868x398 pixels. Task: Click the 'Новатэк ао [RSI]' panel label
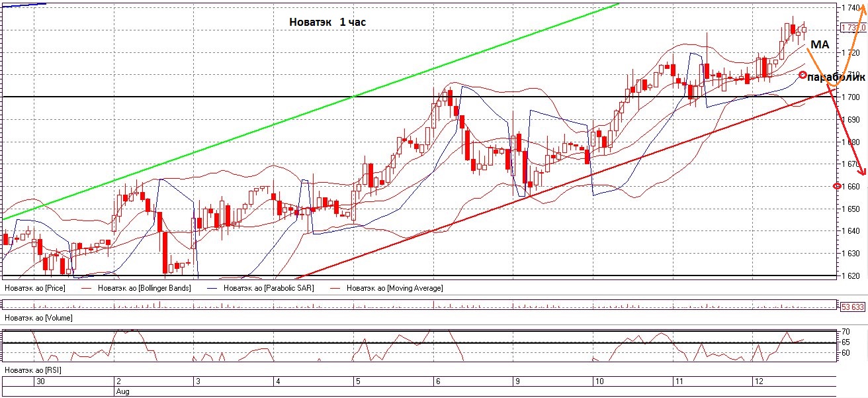point(32,369)
